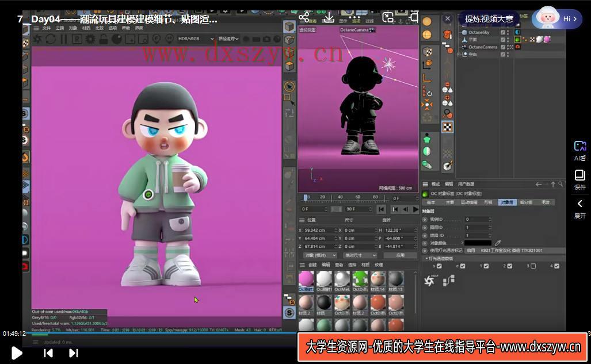Toggle light pass mask checkbox s
The height and width of the screenshot is (364, 591).
click(x=439, y=266)
